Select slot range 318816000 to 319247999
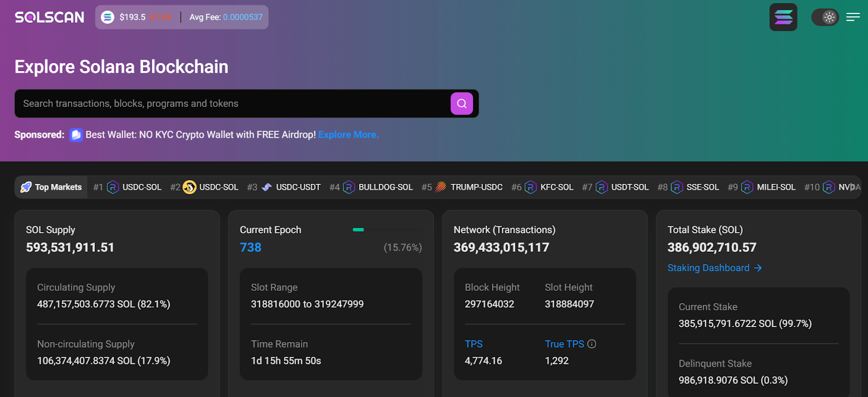868x397 pixels. (308, 304)
